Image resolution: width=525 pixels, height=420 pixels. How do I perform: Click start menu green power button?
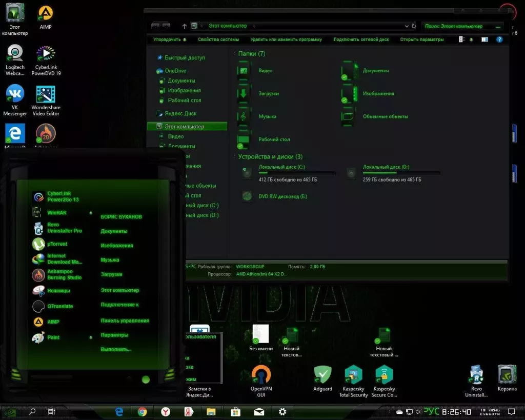[146, 379]
